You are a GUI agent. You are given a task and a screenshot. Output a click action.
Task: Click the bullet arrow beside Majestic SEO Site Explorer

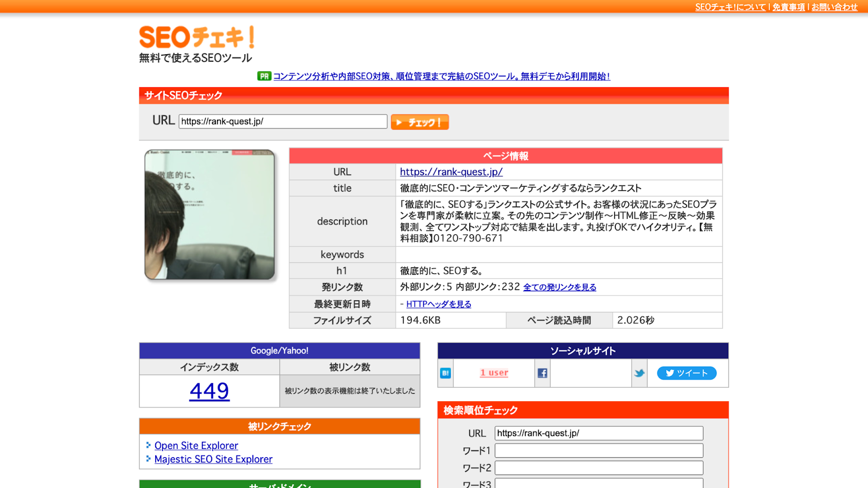[x=148, y=459]
